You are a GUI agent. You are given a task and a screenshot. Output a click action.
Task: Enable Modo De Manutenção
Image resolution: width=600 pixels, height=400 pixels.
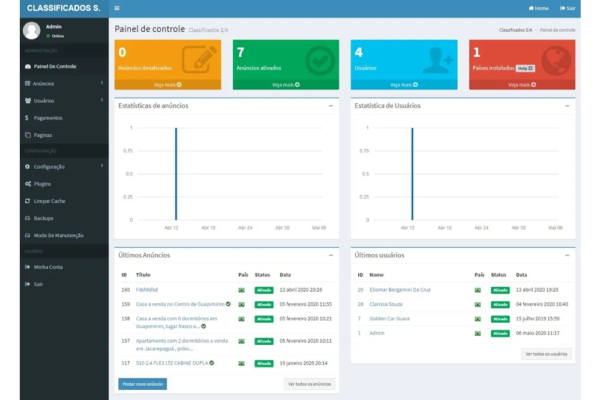pyautogui.click(x=57, y=235)
